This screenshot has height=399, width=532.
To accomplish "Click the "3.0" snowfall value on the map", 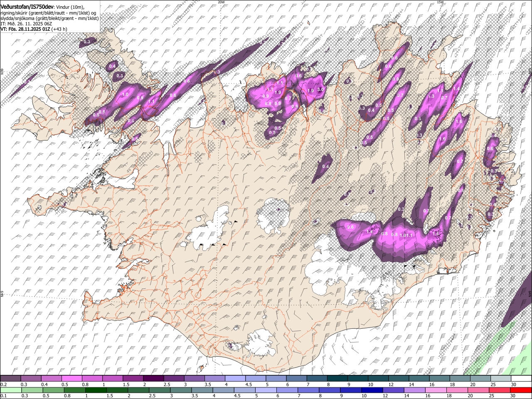I will (x=320, y=89).
